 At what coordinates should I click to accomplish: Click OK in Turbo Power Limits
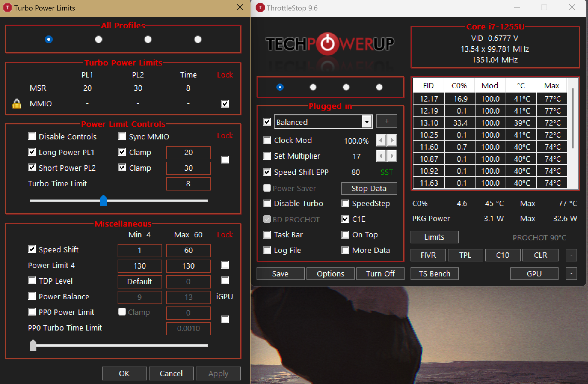coord(124,373)
